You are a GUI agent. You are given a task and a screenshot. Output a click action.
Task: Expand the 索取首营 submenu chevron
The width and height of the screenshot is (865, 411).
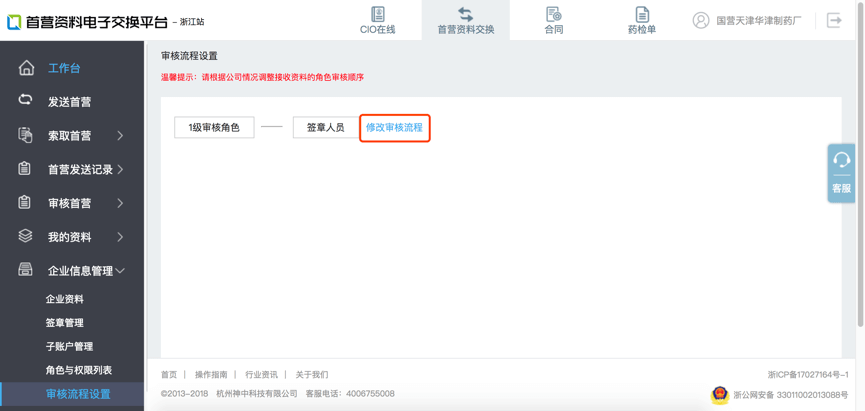[x=120, y=136]
